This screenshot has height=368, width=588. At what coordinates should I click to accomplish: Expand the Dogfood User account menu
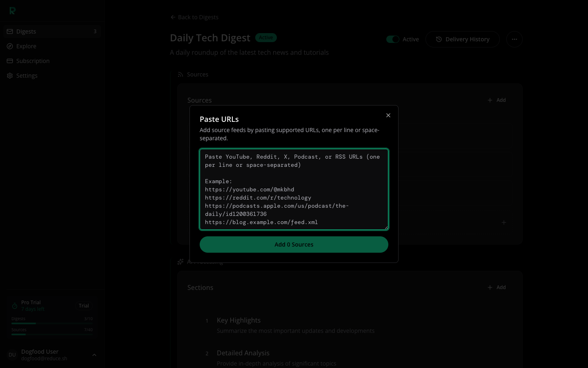pos(94,355)
